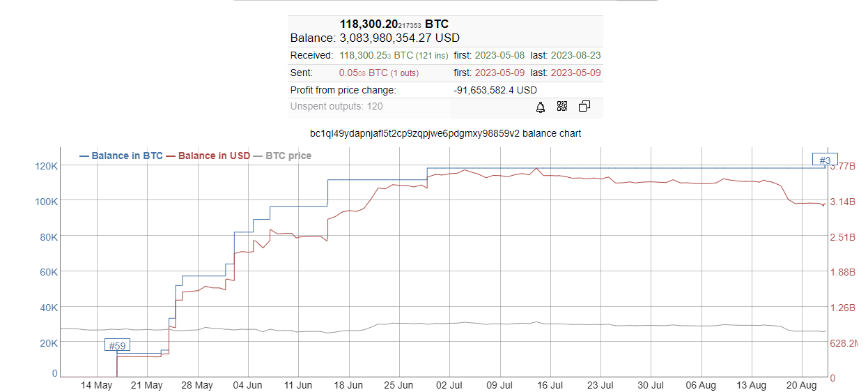Click the first sent date in Sent row
The width and height of the screenshot is (868, 392).
point(499,73)
